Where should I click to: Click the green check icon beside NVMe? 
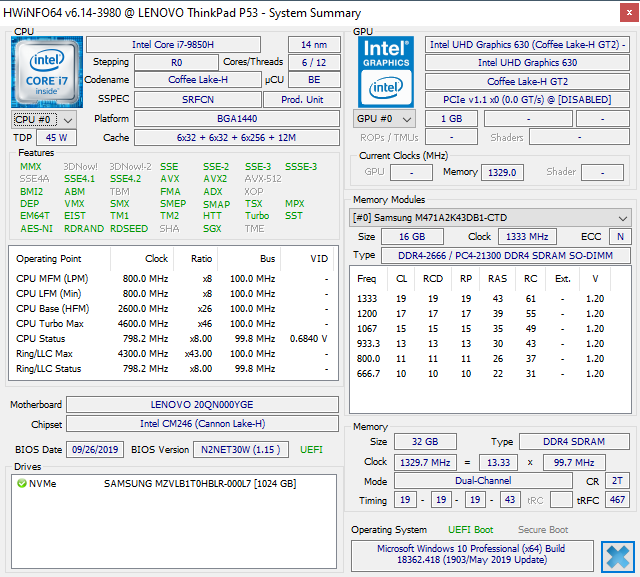click(21, 484)
